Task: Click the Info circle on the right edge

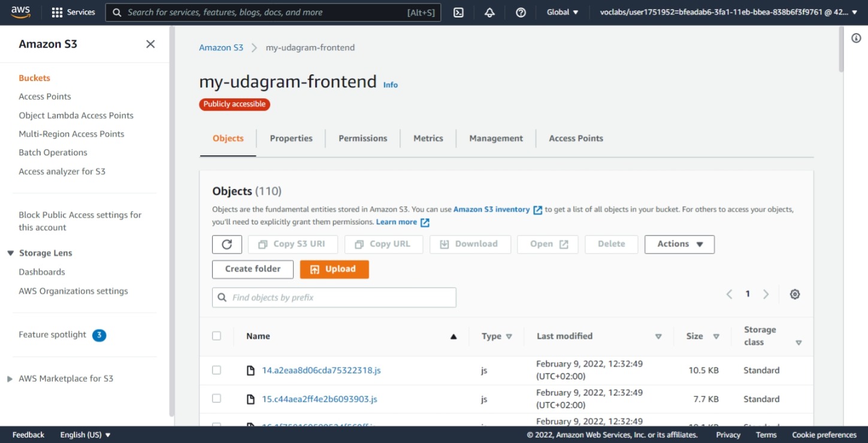Action: click(856, 37)
